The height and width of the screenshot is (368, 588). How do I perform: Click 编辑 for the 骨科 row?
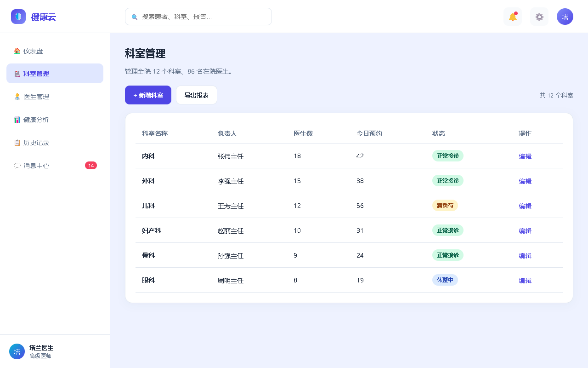525,256
